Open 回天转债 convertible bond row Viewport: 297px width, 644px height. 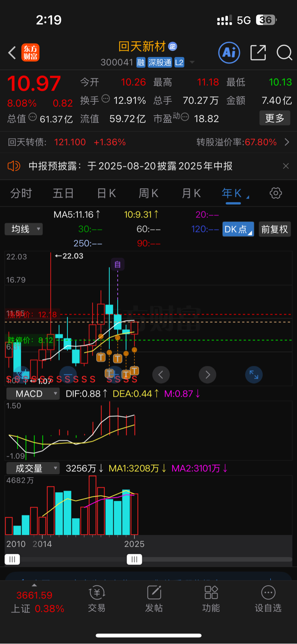pyautogui.click(x=148, y=142)
